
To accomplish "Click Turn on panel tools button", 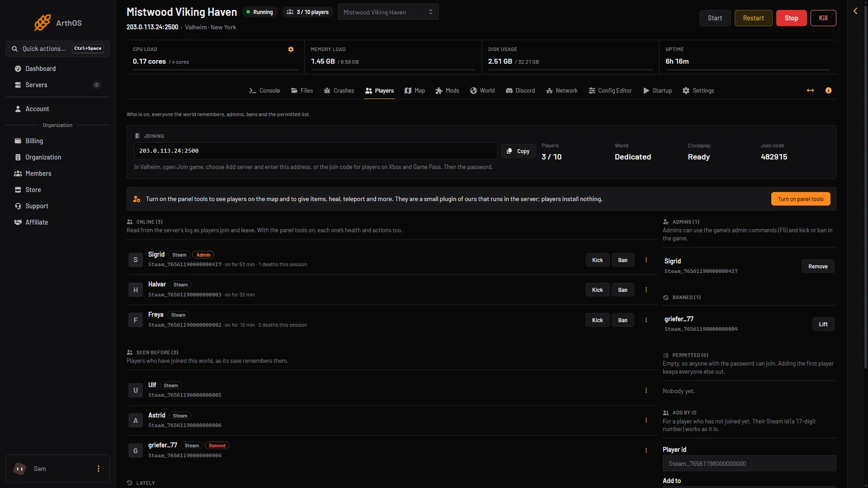I will click(800, 199).
